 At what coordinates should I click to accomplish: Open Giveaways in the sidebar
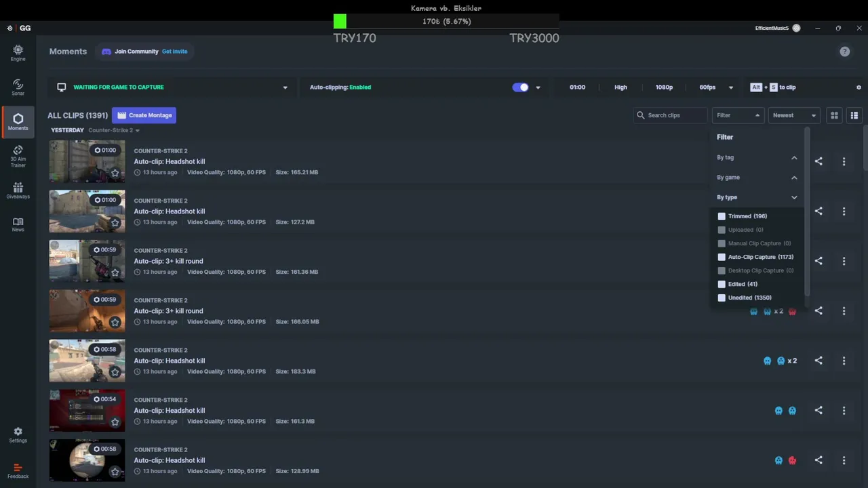coord(18,190)
